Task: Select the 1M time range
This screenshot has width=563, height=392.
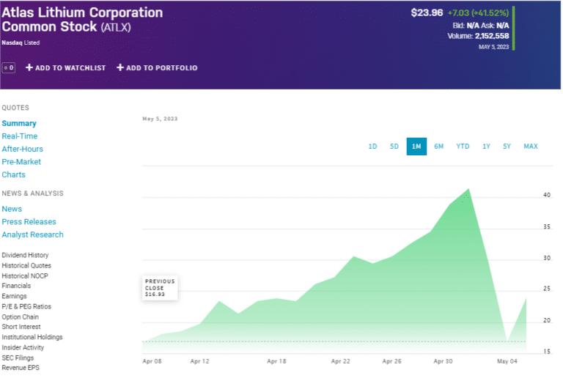Action: pyautogui.click(x=416, y=147)
